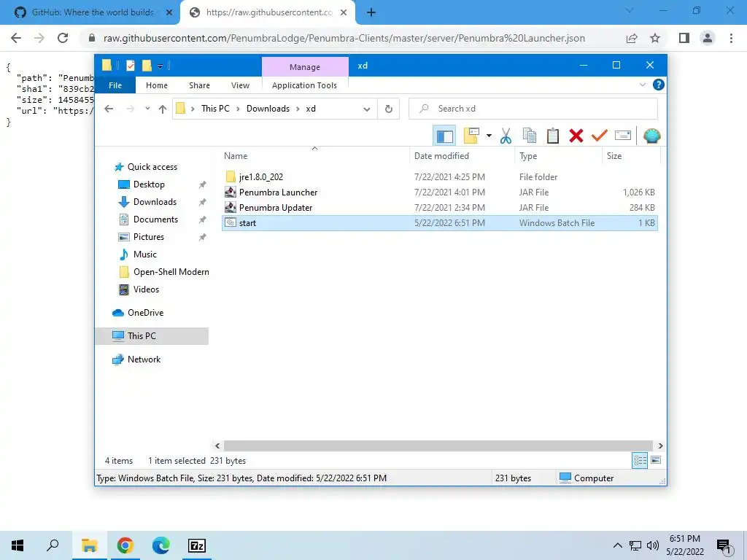Switch to the Share ribbon tab
Screen dimensions: 747x560
click(x=199, y=85)
